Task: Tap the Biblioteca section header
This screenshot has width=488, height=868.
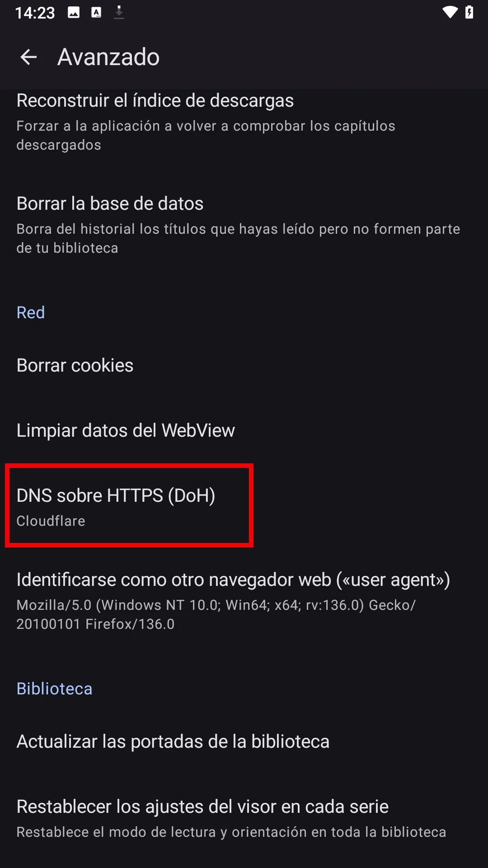Action: [x=54, y=689]
